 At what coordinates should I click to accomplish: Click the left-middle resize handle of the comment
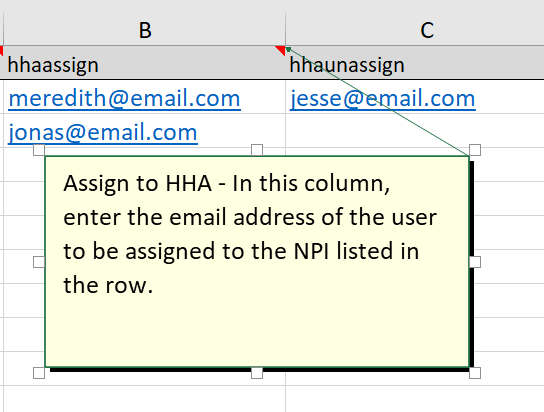[39, 262]
